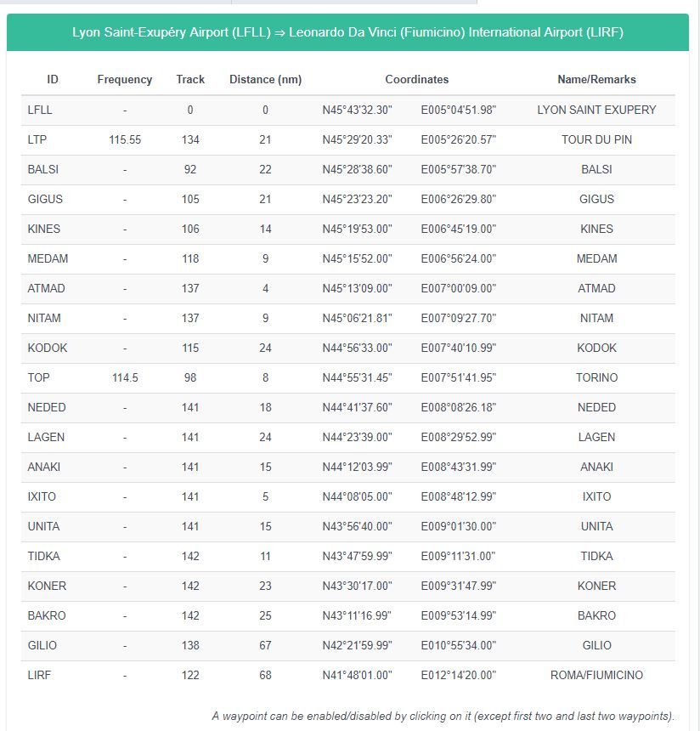The image size is (700, 731).
Task: Toggle the NITAM waypoint
Action: 348,319
